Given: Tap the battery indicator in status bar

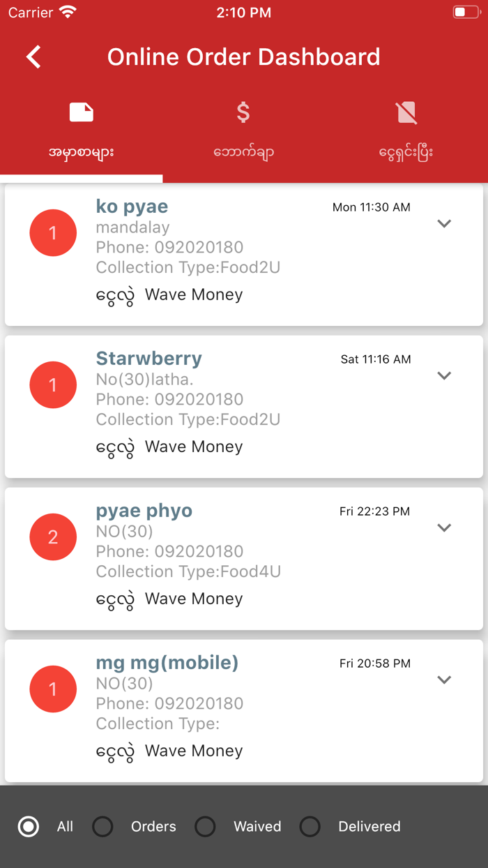Looking at the screenshot, I should click(465, 11).
